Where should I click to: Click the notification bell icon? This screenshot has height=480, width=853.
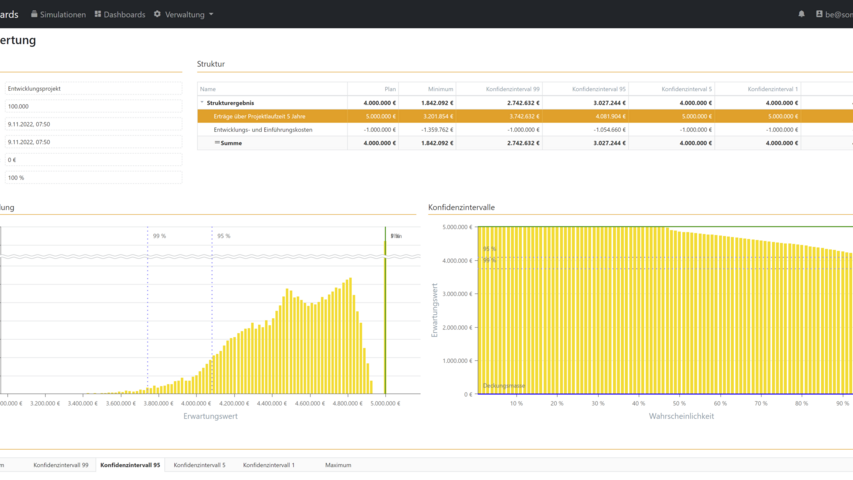pyautogui.click(x=801, y=14)
